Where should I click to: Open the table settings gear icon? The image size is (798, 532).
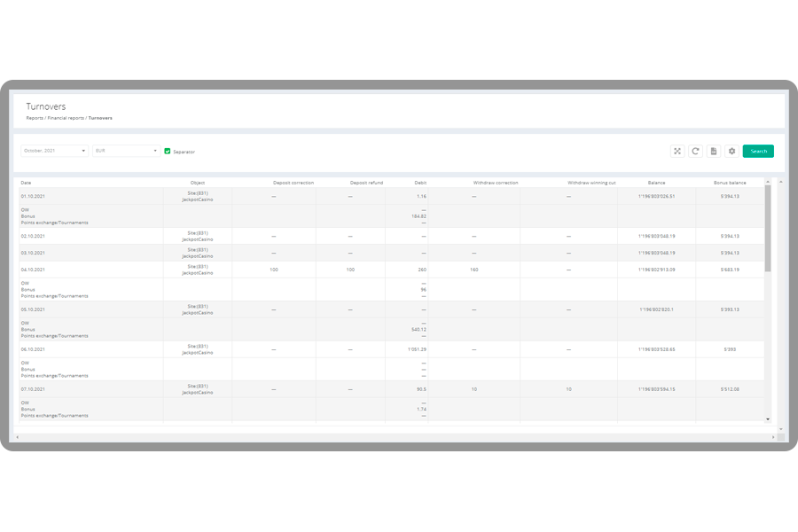[x=731, y=151]
